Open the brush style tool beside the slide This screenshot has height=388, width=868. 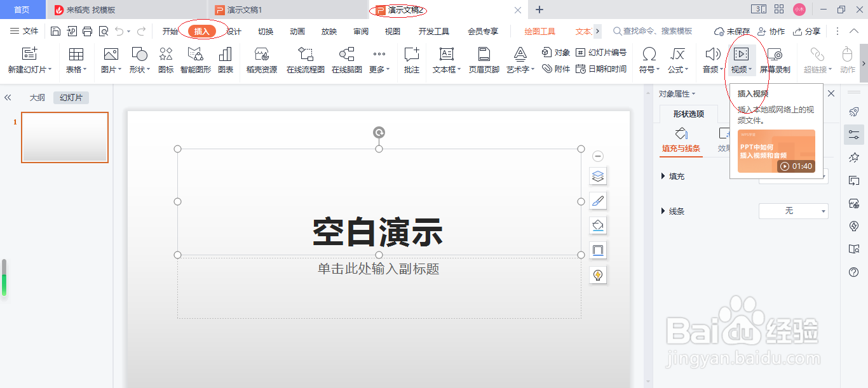click(x=597, y=200)
